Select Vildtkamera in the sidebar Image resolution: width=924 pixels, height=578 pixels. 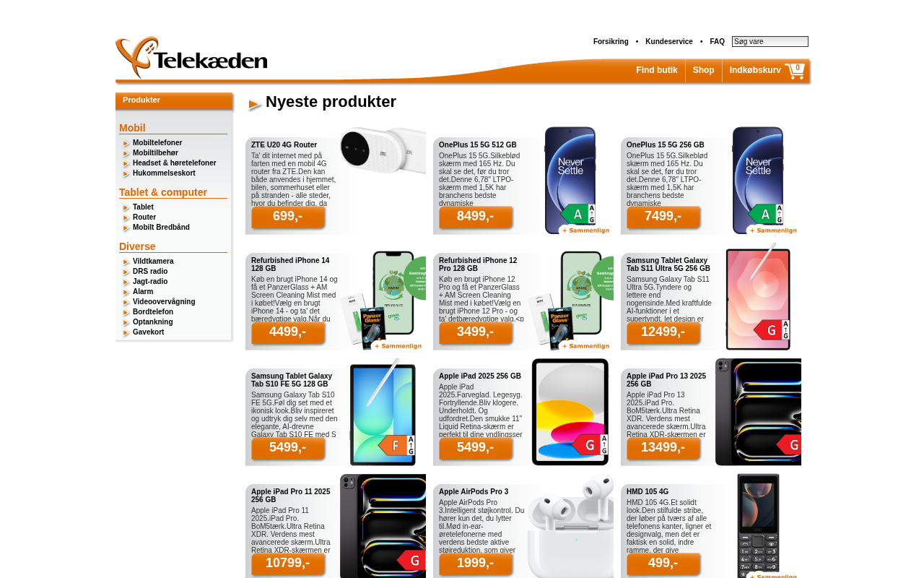153,262
